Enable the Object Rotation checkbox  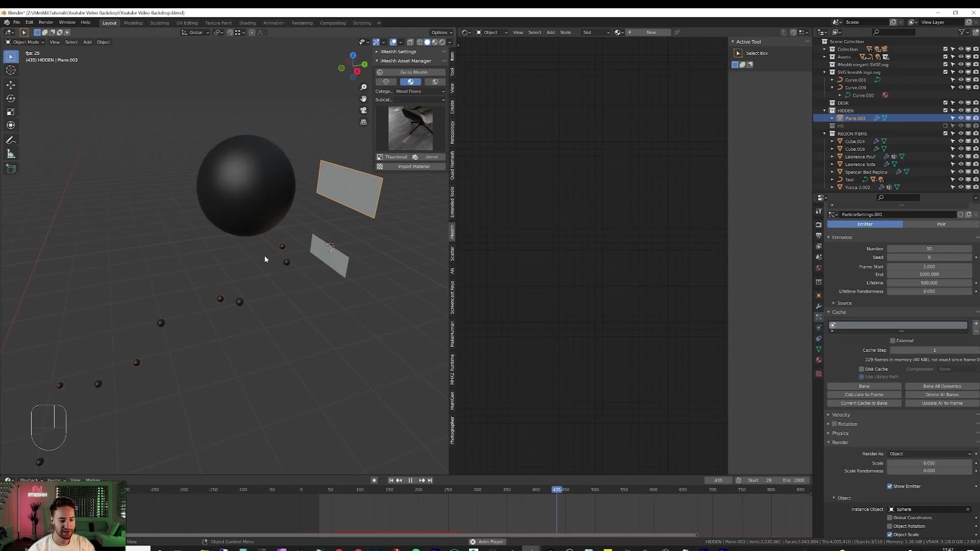[890, 526]
